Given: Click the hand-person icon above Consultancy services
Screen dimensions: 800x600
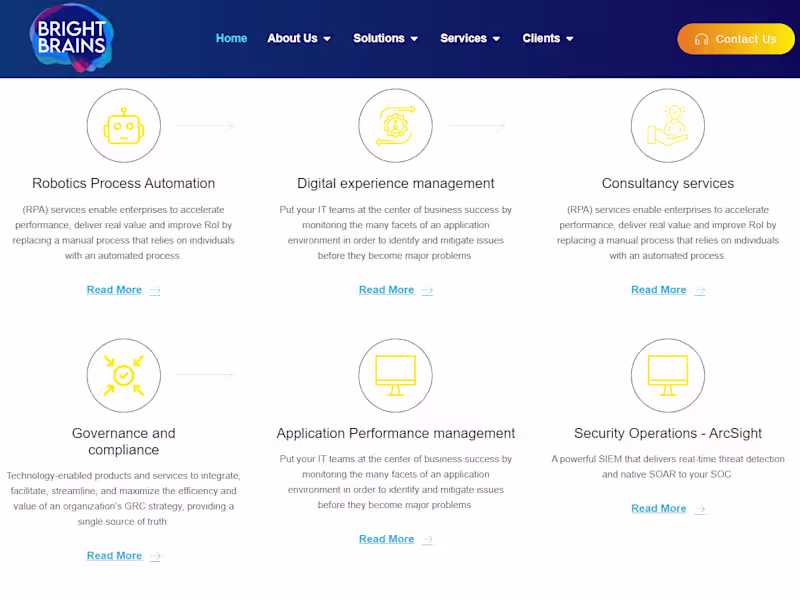Looking at the screenshot, I should (667, 125).
